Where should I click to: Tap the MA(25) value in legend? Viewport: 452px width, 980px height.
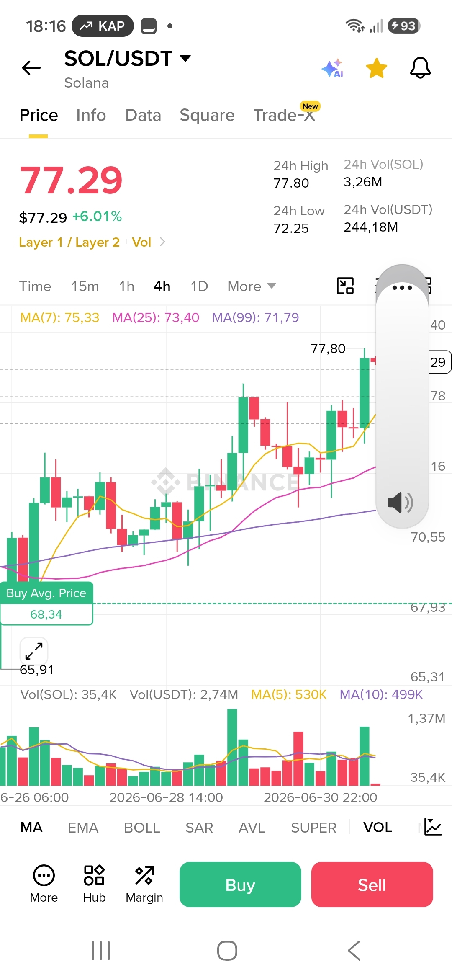(x=156, y=317)
